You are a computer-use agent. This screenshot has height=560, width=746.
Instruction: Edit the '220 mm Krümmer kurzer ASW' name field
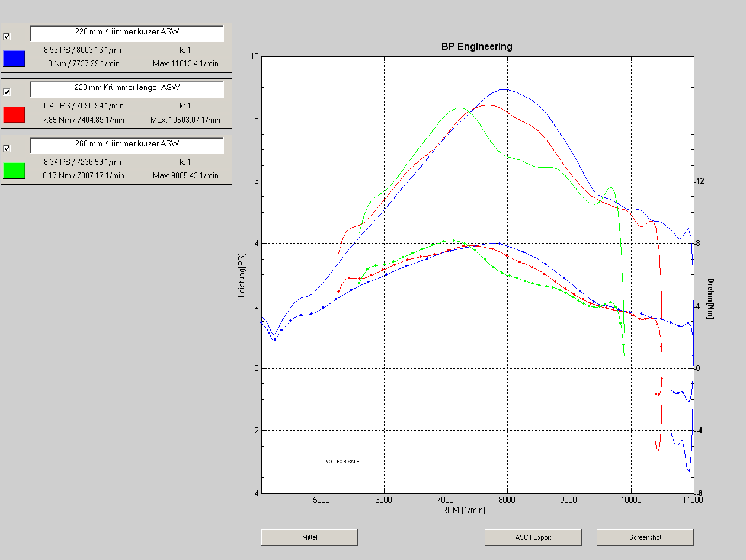(x=127, y=33)
